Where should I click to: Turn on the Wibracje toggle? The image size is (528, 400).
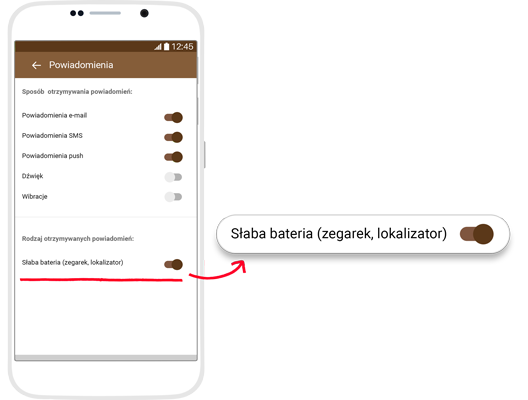click(x=173, y=197)
